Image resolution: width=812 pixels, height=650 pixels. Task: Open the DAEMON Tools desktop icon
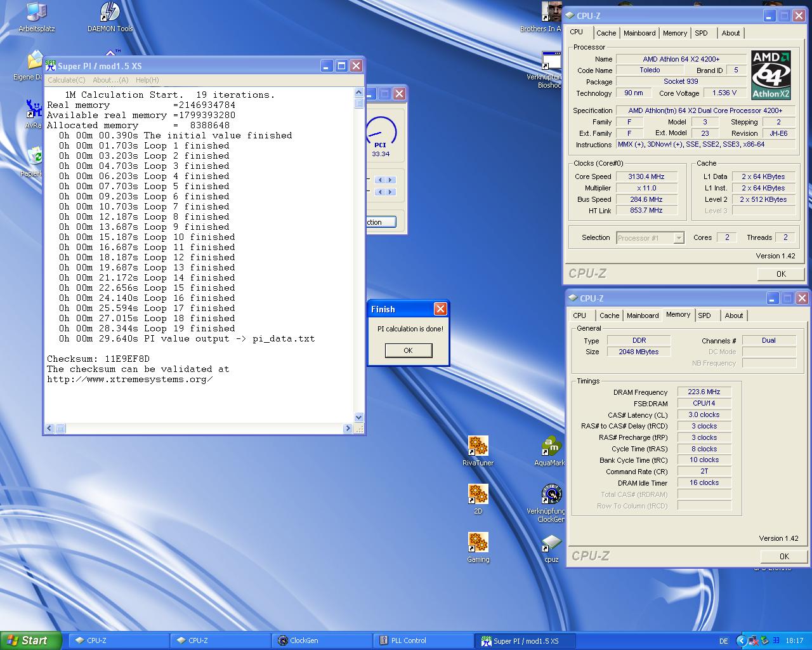[110, 17]
